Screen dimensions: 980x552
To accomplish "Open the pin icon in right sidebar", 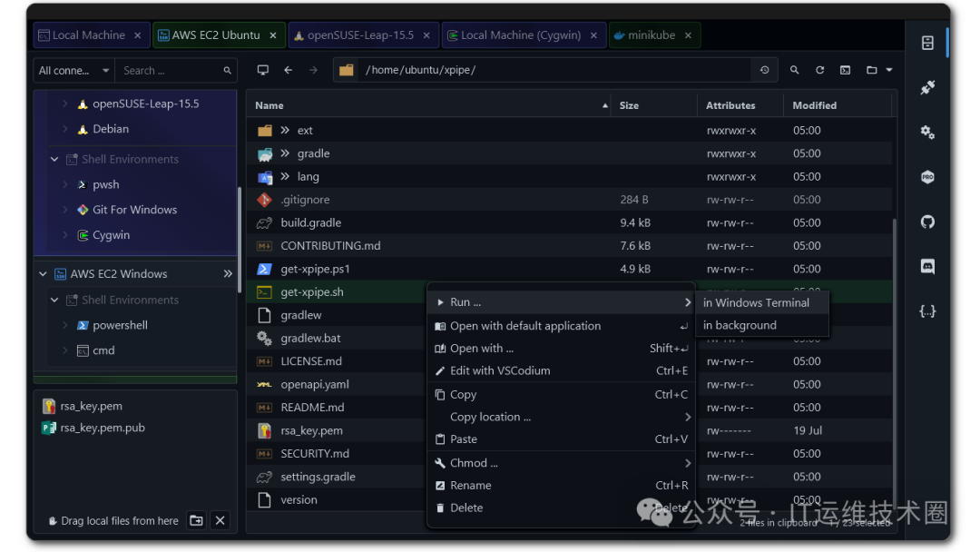I will point(927,87).
